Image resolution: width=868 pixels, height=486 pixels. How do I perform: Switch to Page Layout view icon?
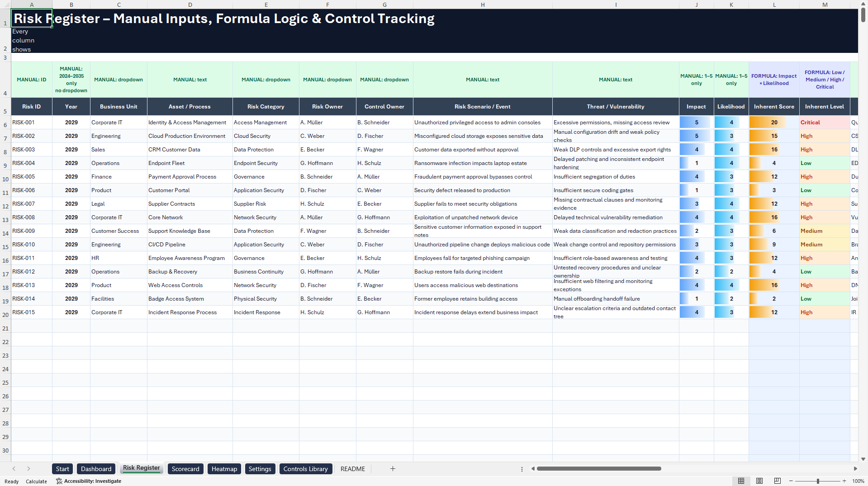click(x=759, y=481)
